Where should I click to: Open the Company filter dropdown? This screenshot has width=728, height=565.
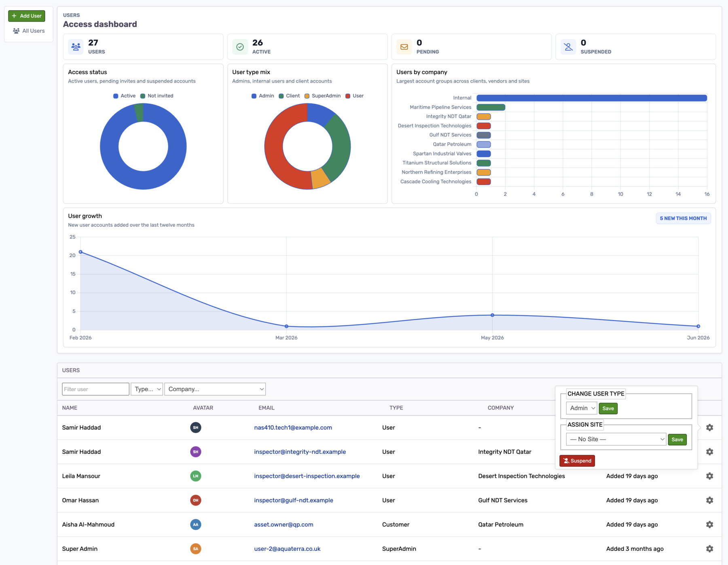[x=215, y=389]
